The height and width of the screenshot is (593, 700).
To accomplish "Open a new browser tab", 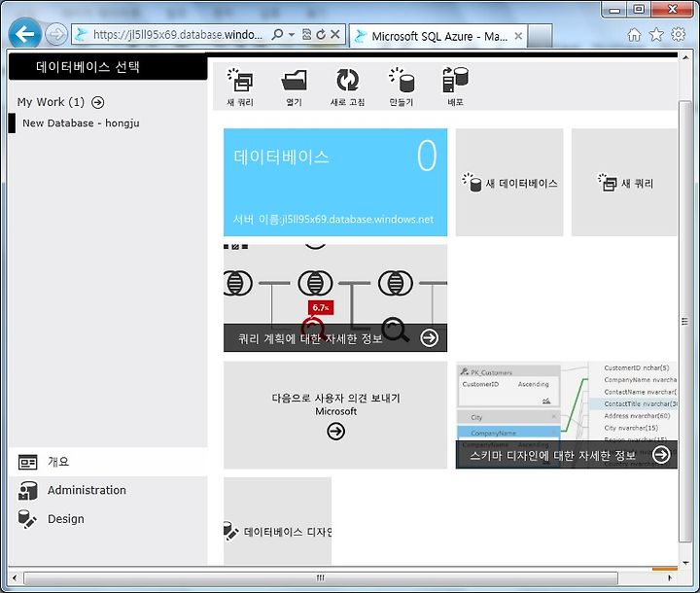I will point(541,36).
